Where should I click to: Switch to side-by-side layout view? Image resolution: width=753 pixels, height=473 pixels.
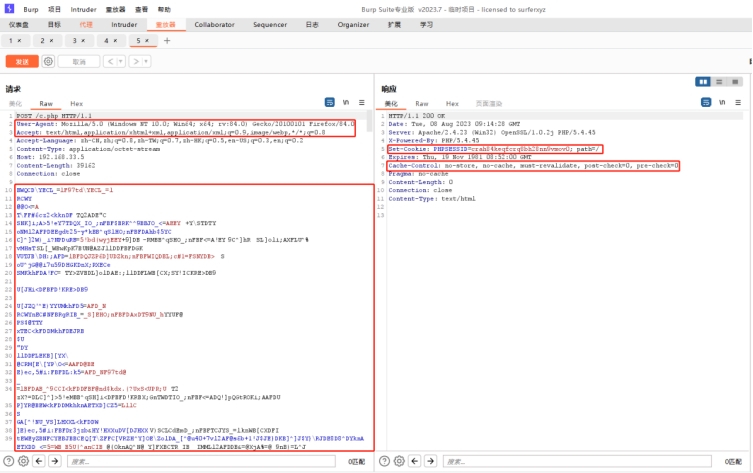coord(704,82)
